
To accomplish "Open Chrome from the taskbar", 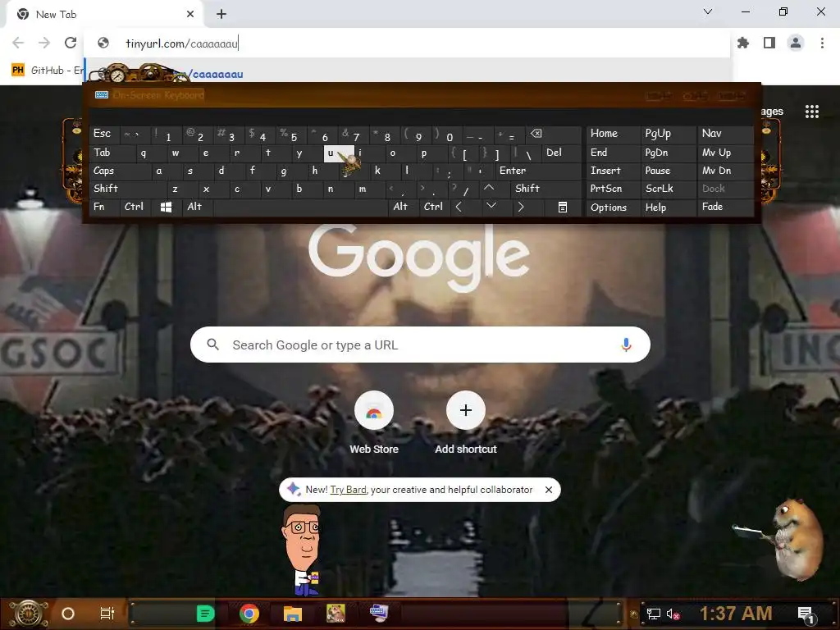I will pos(249,614).
